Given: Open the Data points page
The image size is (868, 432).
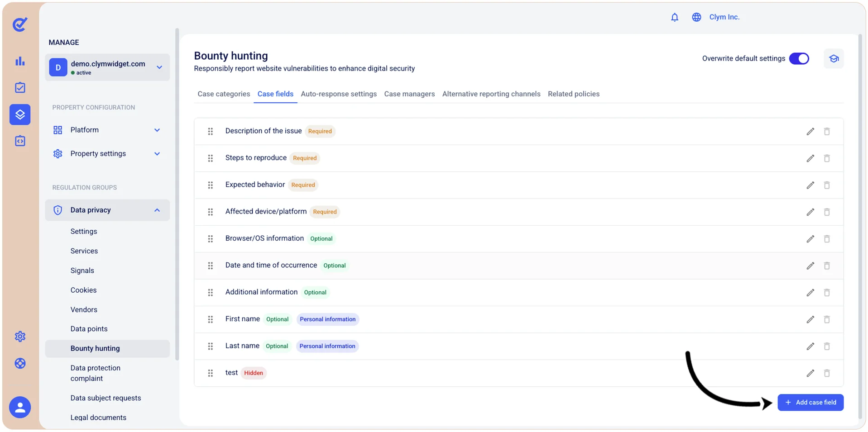Looking at the screenshot, I should 89,329.
